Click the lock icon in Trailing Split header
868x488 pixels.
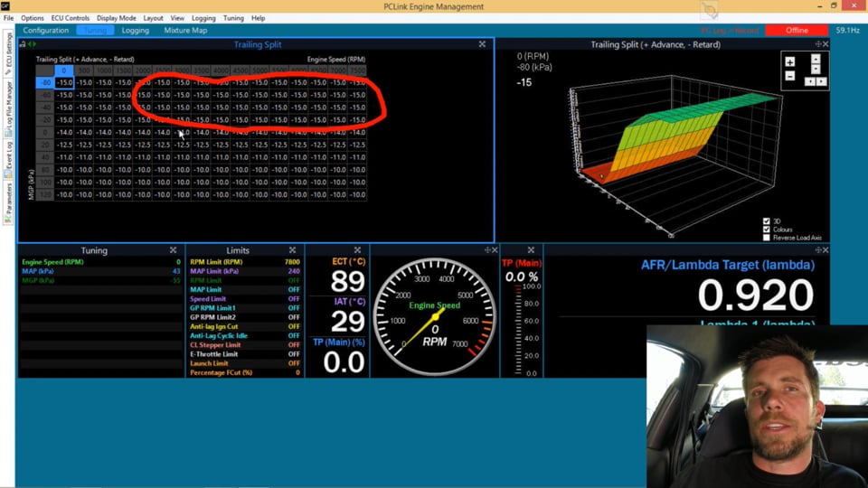pyautogui.click(x=23, y=44)
